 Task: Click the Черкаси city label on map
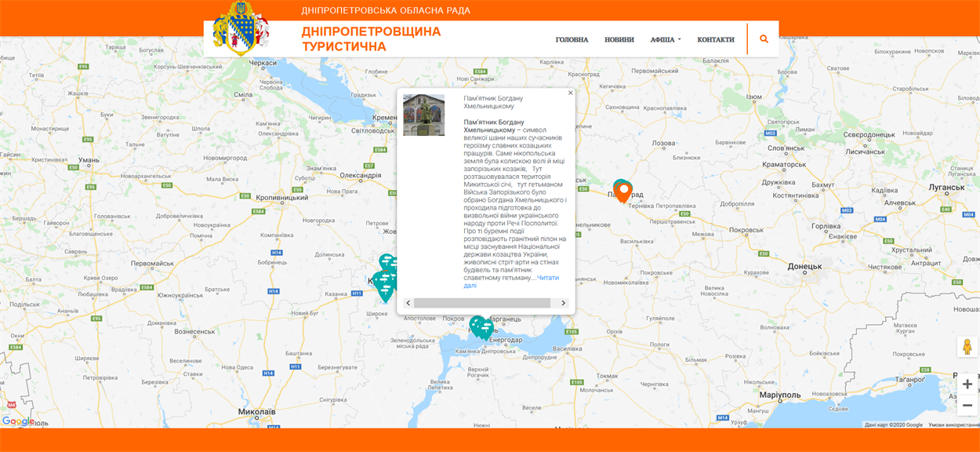(263, 63)
